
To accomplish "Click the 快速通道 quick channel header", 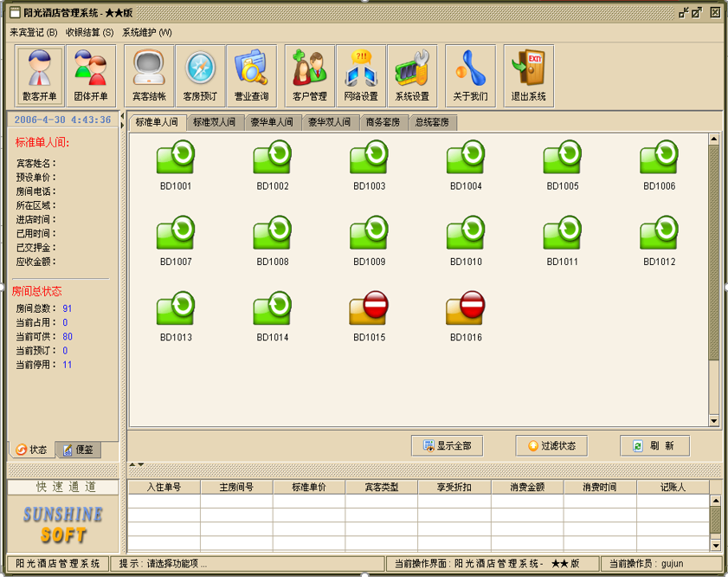I will (x=63, y=487).
